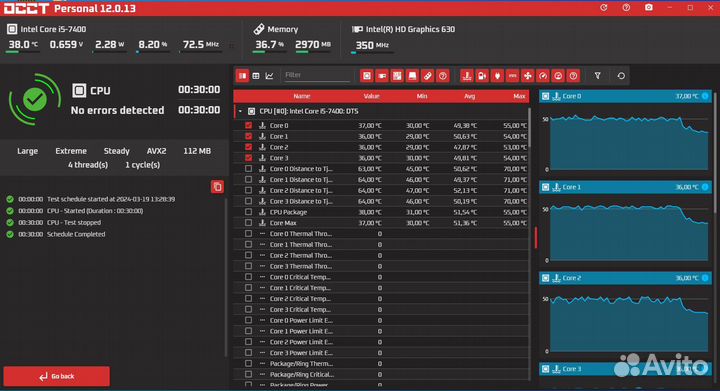This screenshot has height=391, width=720.
Task: Toggle the fan speed filter icon
Action: click(528, 76)
